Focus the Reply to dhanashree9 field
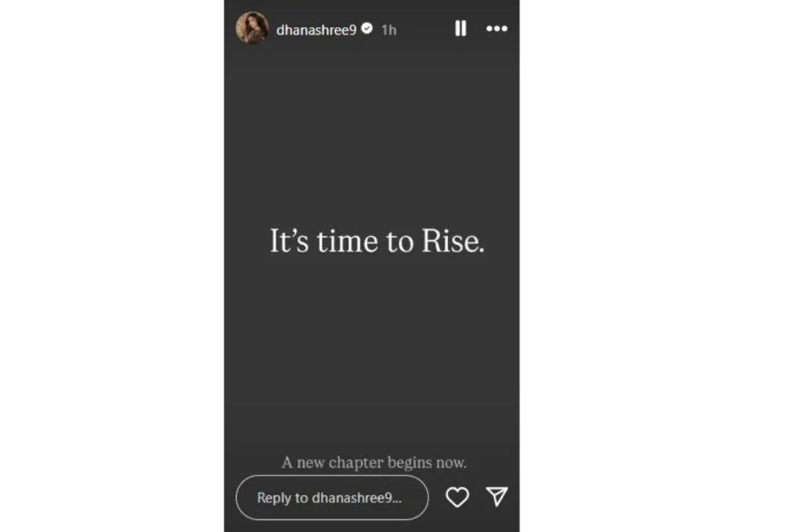798x532 pixels. click(332, 498)
